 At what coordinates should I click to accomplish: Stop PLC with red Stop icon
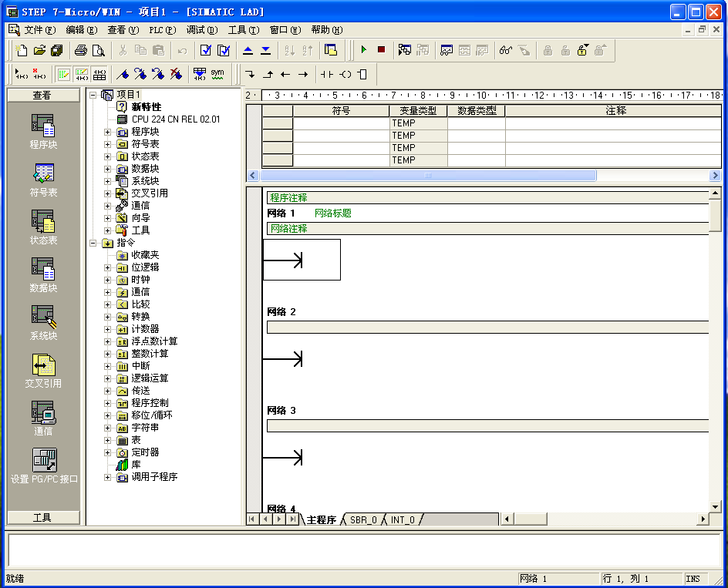(381, 49)
